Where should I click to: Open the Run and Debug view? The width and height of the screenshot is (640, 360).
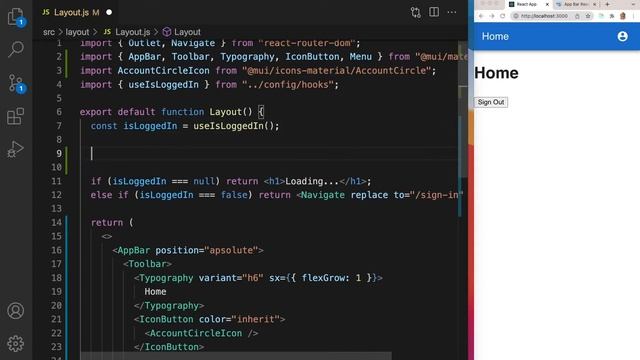pyautogui.click(x=16, y=149)
